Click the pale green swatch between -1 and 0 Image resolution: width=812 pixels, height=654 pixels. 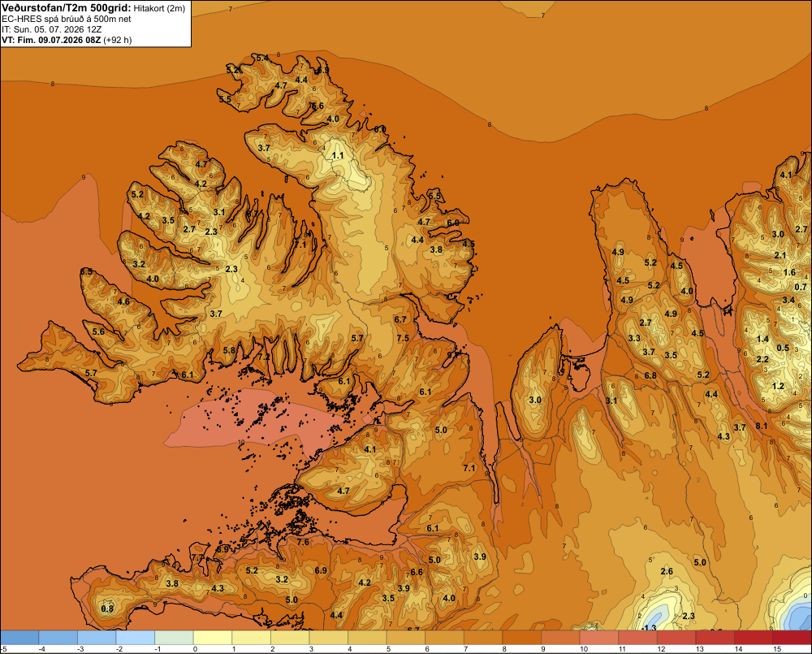[x=174, y=638]
